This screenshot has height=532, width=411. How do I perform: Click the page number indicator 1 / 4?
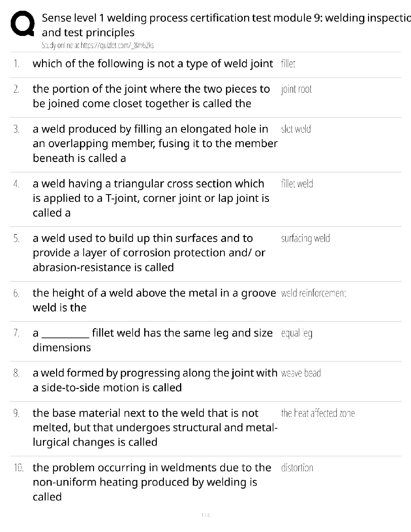point(205,515)
